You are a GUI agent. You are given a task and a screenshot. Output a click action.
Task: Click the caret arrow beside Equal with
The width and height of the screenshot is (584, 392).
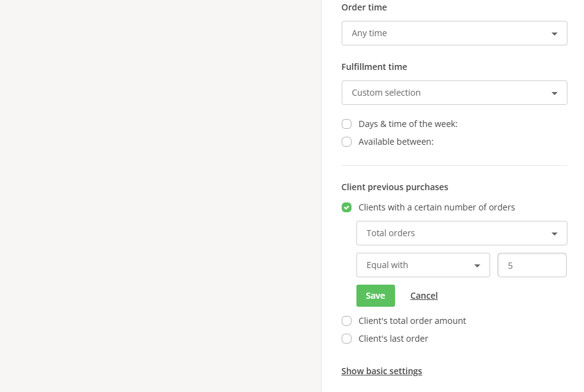click(x=477, y=266)
